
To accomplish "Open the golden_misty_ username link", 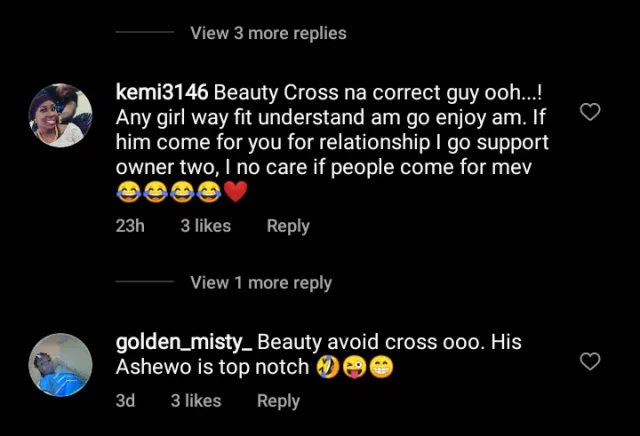I will 184,342.
